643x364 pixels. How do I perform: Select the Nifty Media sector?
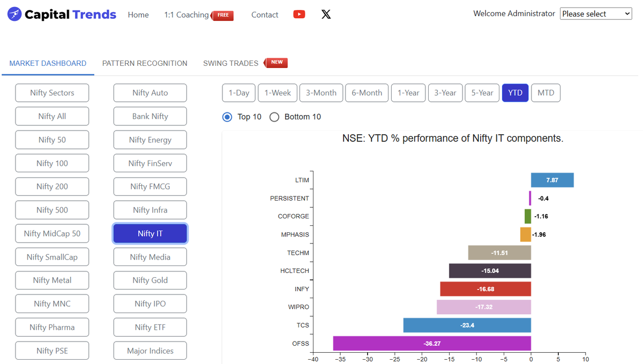coord(150,257)
